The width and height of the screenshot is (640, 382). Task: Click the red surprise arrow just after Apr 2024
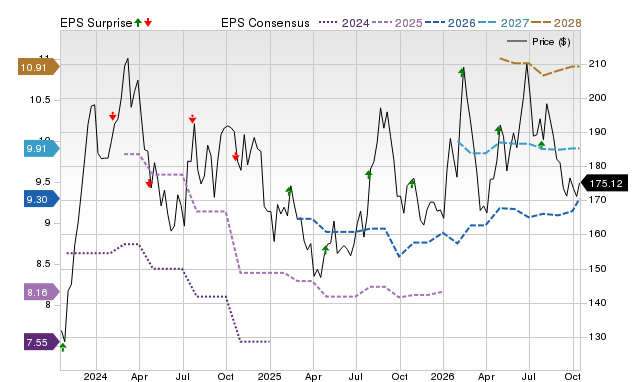pos(149,183)
